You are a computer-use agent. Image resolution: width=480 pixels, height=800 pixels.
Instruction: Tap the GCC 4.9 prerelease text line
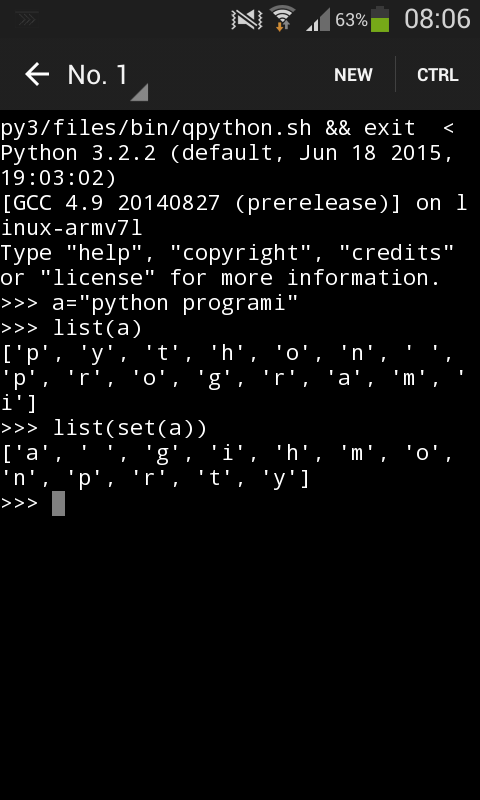[x=234, y=216]
